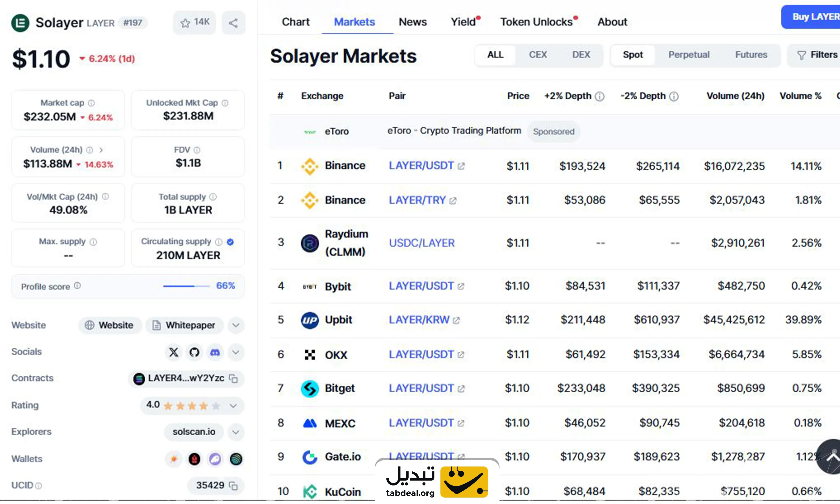The image size is (840, 504).
Task: Click the +2% Depth info icon
Action: (x=600, y=97)
